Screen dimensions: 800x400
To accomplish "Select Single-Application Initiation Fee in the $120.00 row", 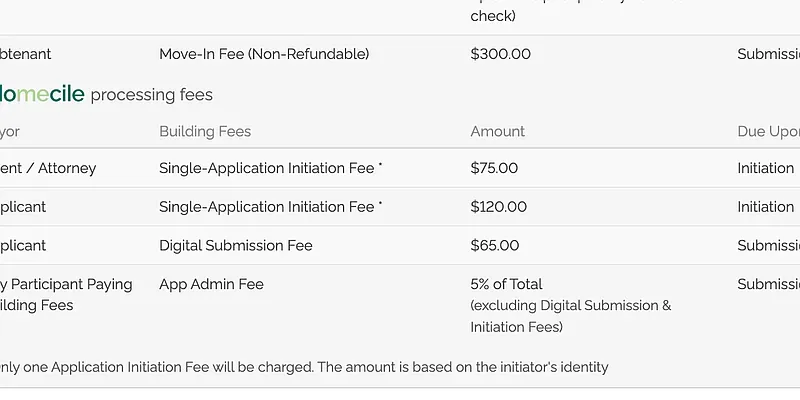I will (x=267, y=207).
